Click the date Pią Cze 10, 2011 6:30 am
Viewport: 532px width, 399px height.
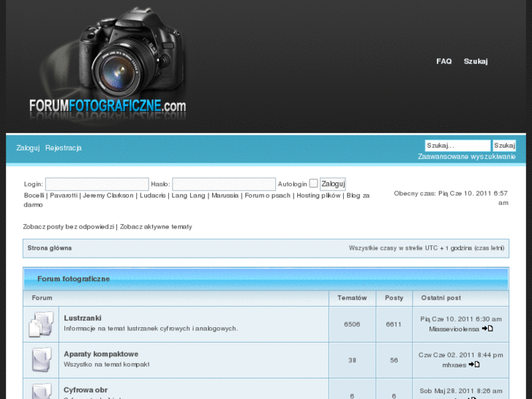[461, 319]
